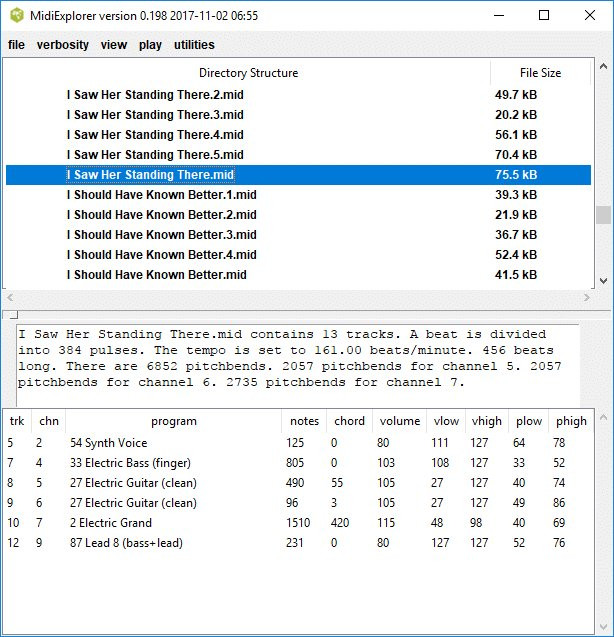Click the vlow column header
Viewport: 614px width, 637px height.
click(446, 421)
